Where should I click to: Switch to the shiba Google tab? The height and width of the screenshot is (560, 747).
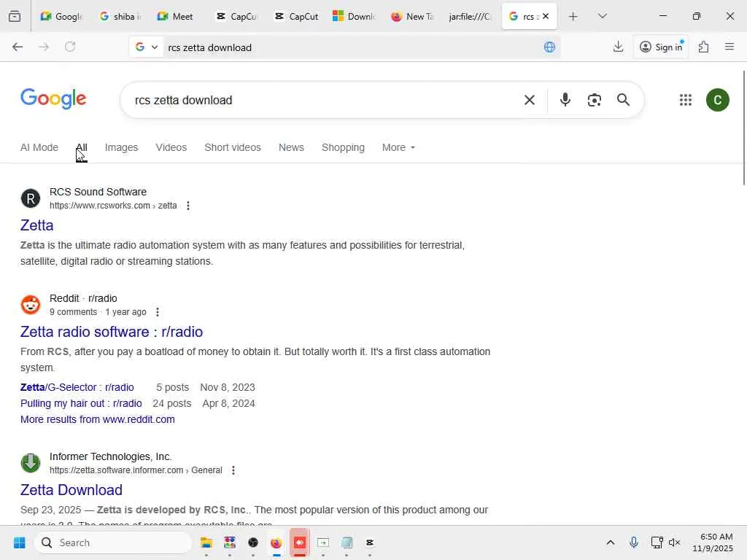[x=119, y=16]
